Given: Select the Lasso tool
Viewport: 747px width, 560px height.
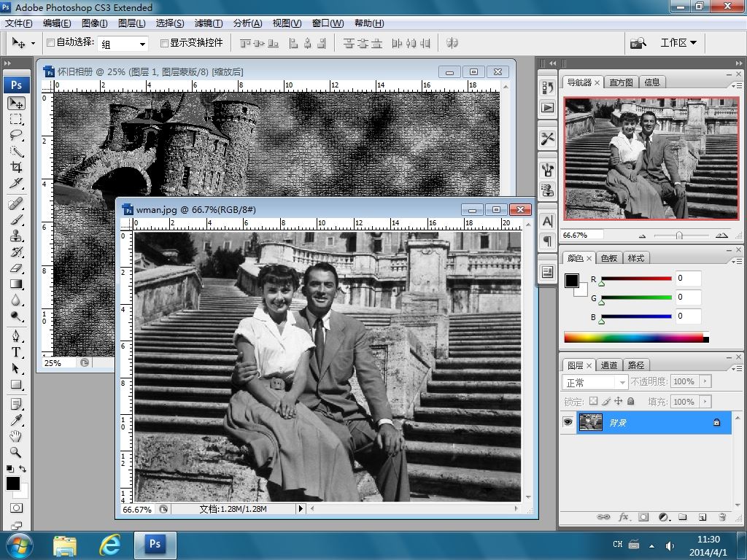Looking at the screenshot, I should (16, 135).
